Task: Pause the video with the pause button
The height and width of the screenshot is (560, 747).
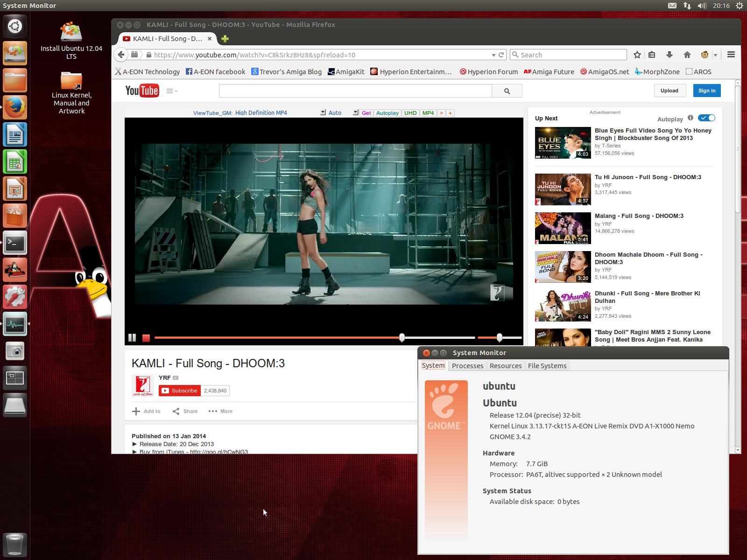Action: [132, 337]
